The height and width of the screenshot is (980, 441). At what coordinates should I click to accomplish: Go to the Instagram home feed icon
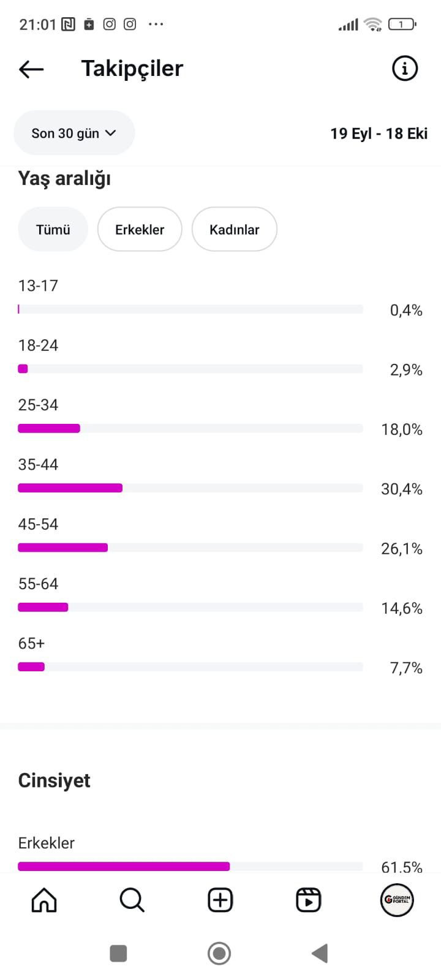[x=44, y=900]
